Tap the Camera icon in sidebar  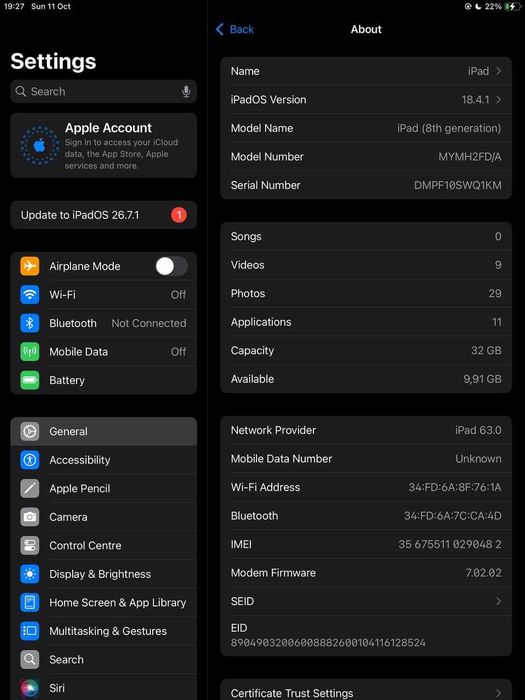tap(30, 517)
